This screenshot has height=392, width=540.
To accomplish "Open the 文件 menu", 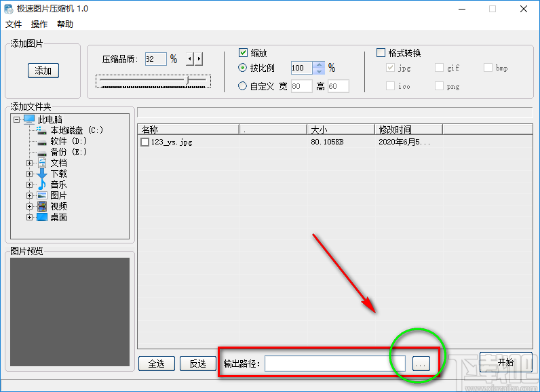I will coord(14,24).
